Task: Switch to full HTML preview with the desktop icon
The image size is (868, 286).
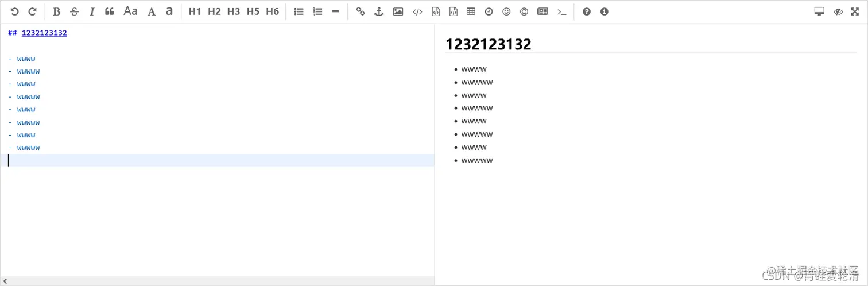Action: (x=819, y=11)
